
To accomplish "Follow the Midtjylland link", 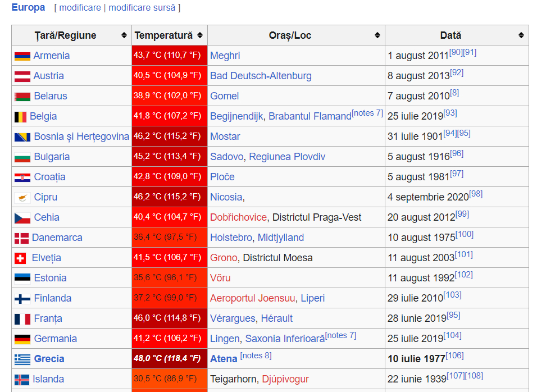I will [281, 238].
